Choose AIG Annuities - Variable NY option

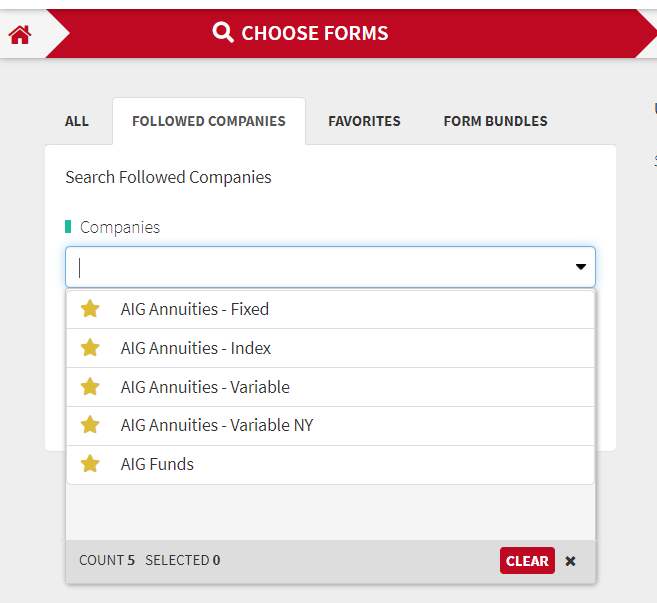(x=330, y=426)
